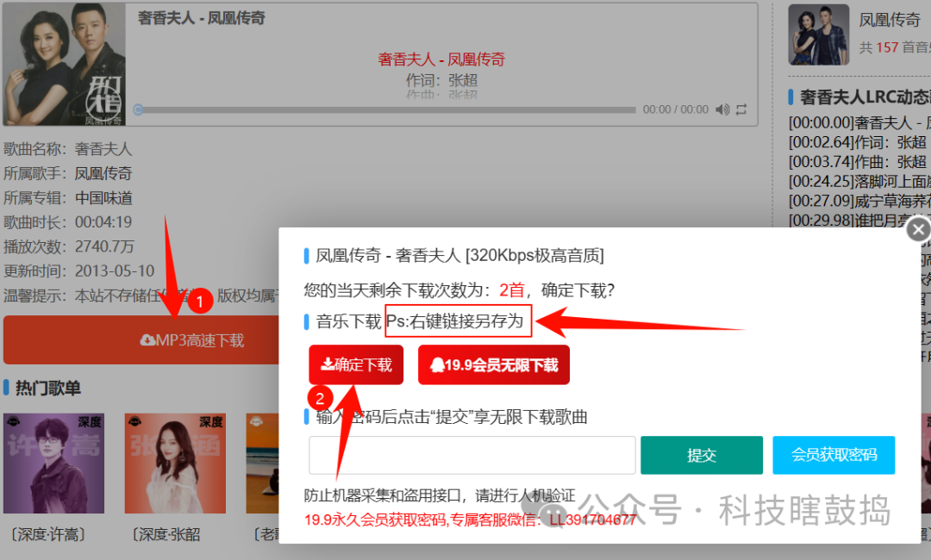Toggle the loop/repeat icon in player
This screenshot has width=931, height=560.
[741, 109]
